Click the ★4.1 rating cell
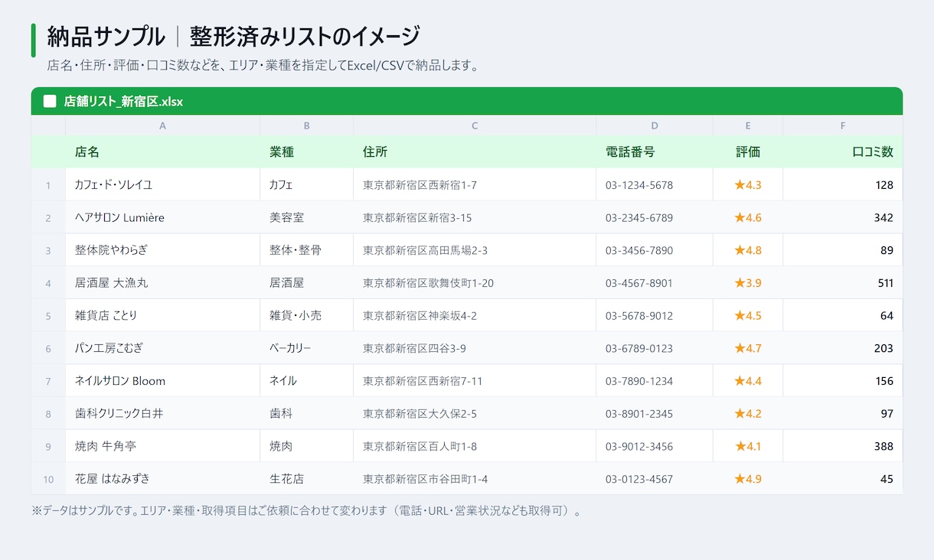 tap(748, 446)
